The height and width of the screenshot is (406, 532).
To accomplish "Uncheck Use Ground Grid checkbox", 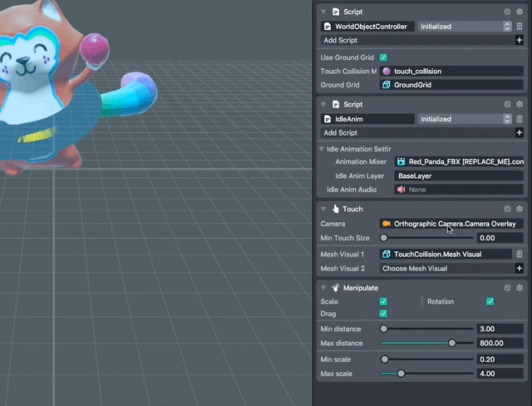I will point(383,57).
